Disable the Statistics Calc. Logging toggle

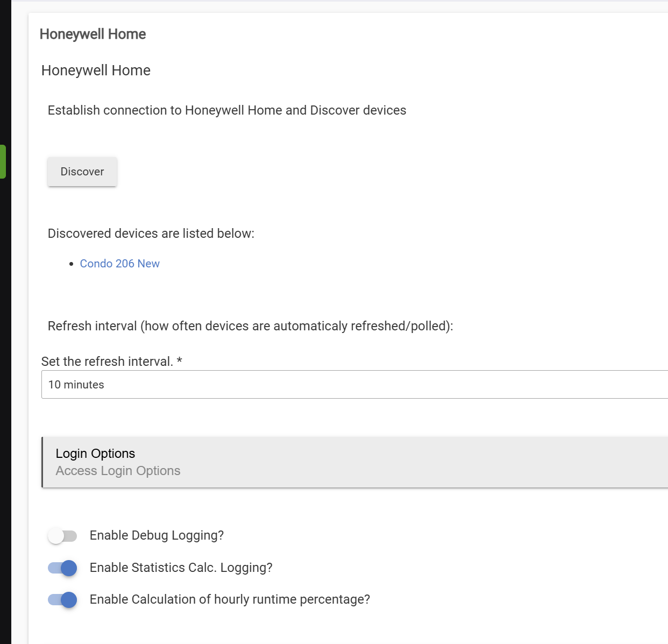(62, 568)
